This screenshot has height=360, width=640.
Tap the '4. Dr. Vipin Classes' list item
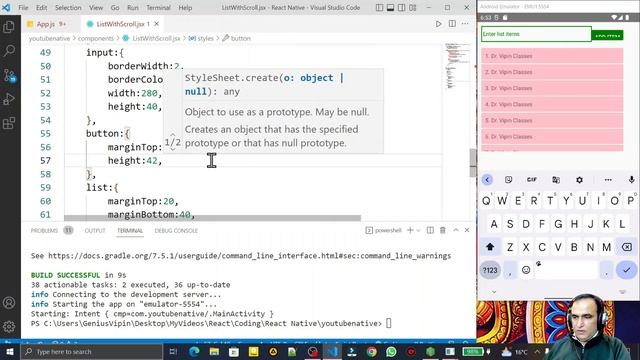pos(552,104)
